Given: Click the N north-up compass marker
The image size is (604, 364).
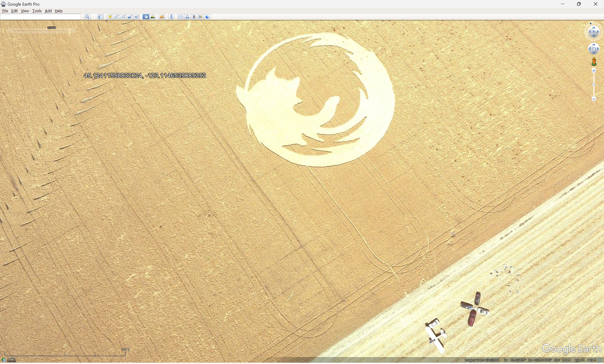Looking at the screenshot, I should pyautogui.click(x=591, y=24).
